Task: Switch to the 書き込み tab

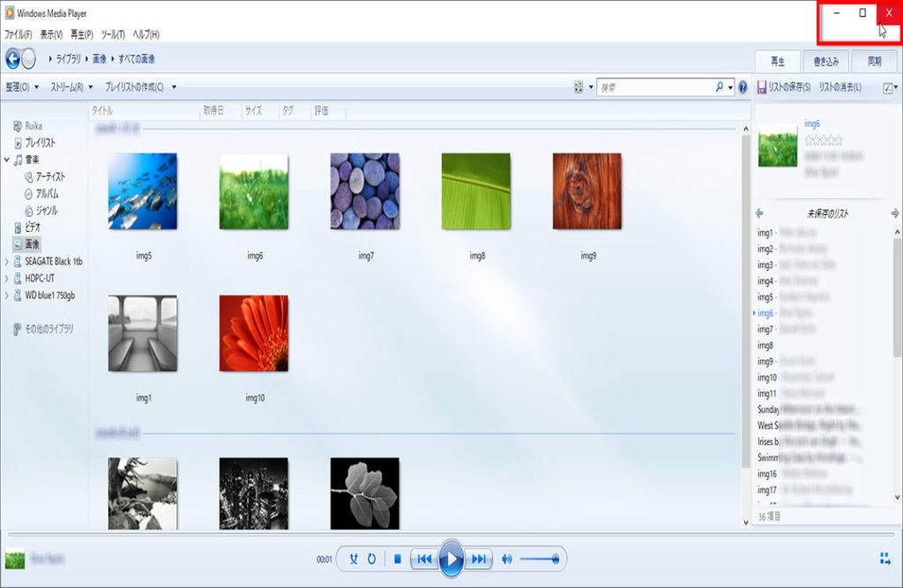Action: click(826, 61)
